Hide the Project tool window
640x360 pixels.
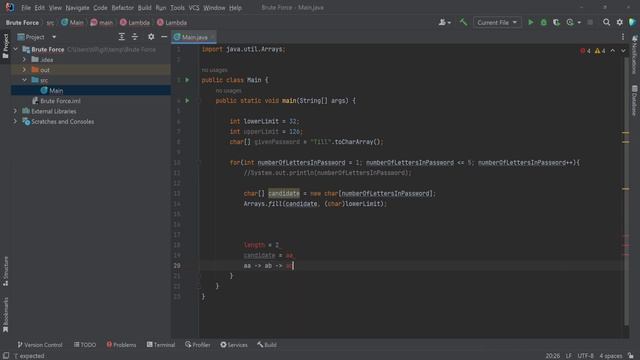[164, 37]
